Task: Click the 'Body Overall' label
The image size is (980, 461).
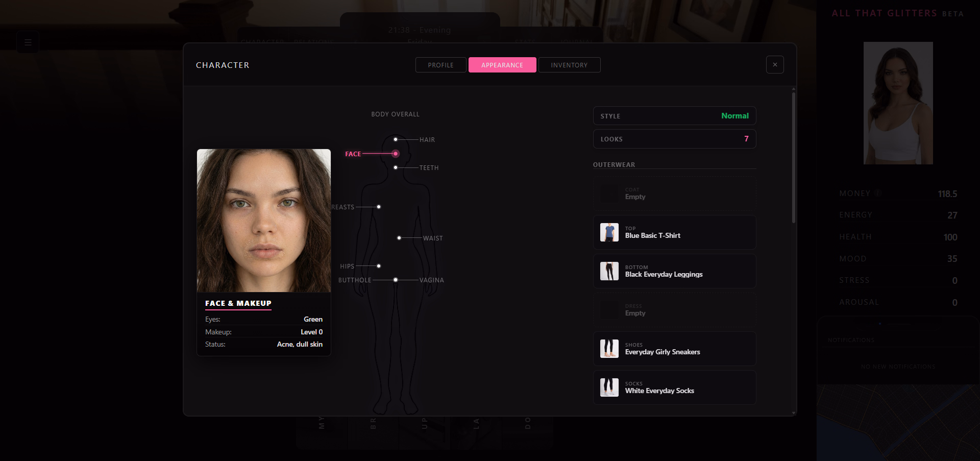Action: pos(395,114)
